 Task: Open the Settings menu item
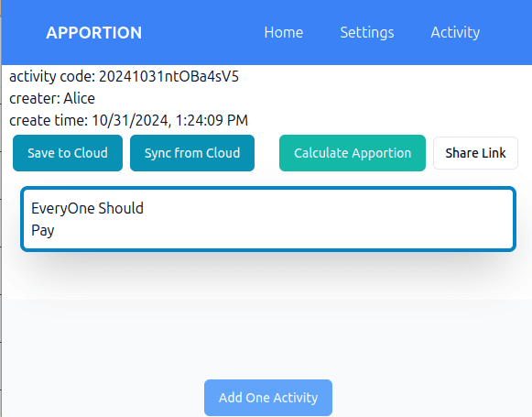tap(367, 33)
